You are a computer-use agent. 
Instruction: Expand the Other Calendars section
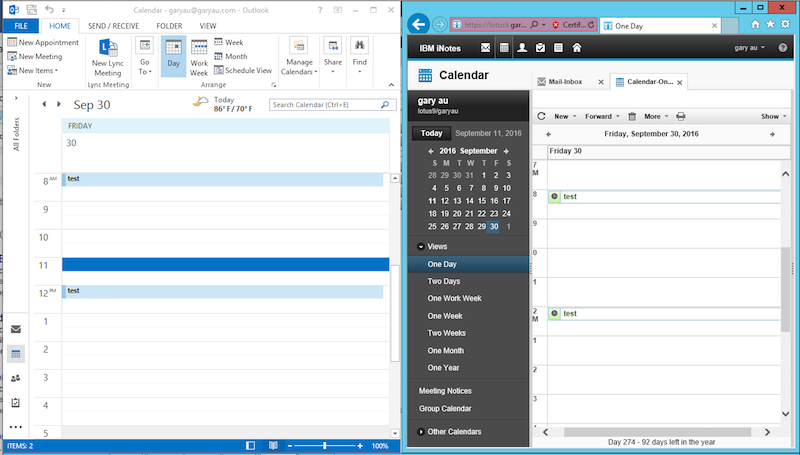click(421, 432)
